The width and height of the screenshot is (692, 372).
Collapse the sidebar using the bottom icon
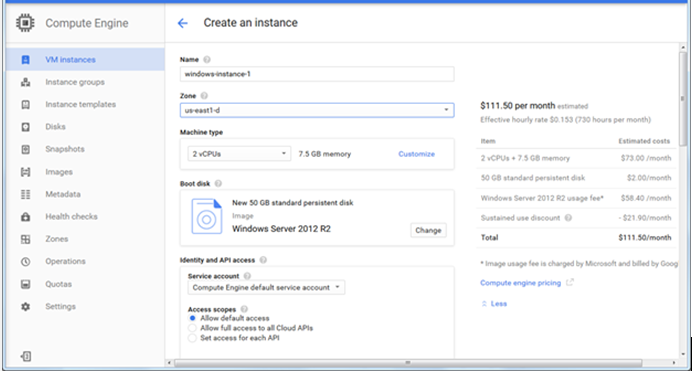point(26,356)
